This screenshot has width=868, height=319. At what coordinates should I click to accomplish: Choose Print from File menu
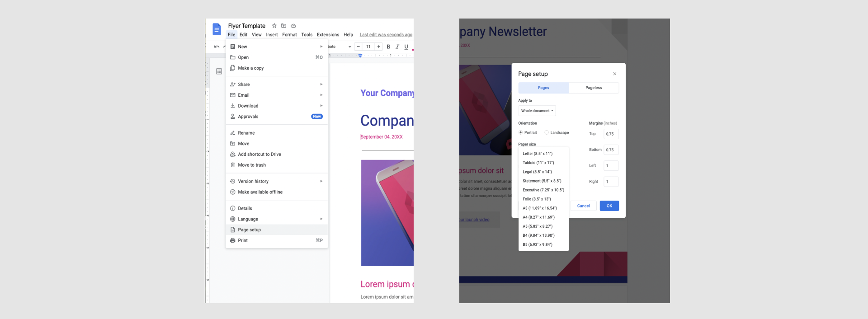coord(277,240)
